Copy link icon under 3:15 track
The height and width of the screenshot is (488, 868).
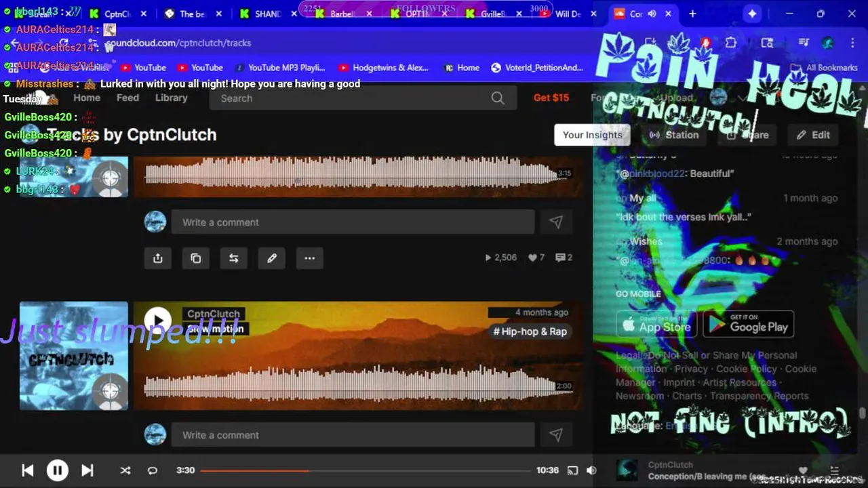(196, 258)
